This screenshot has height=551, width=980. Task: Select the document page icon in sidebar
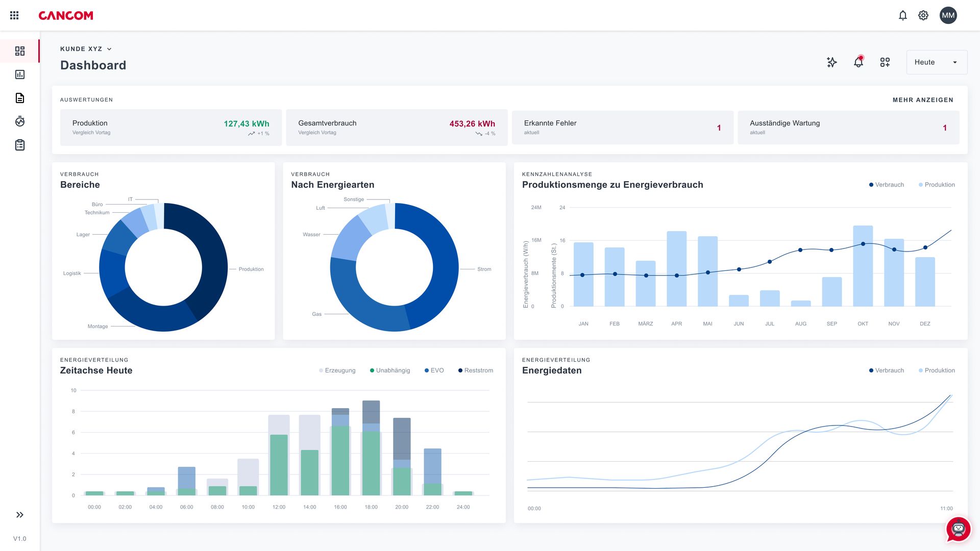[20, 97]
